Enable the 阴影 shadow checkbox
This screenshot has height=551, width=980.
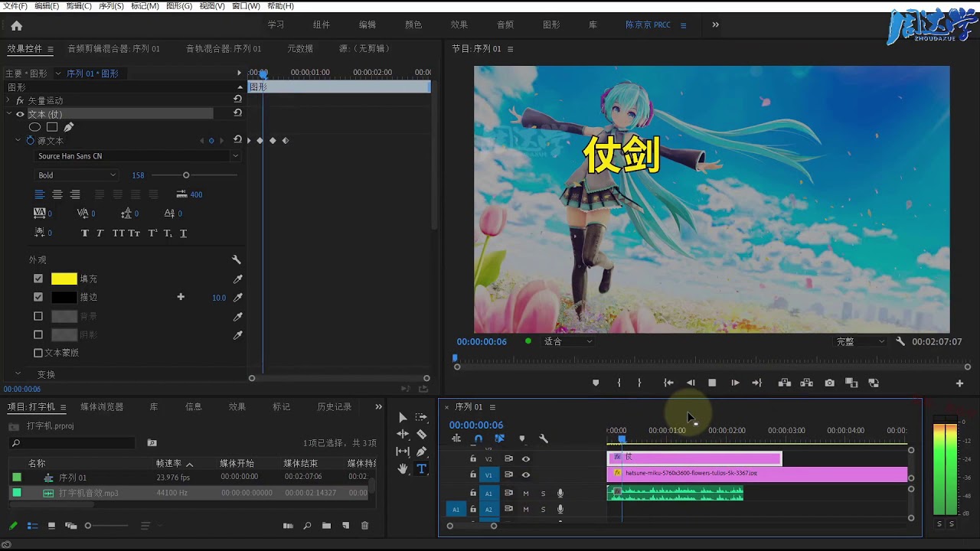coord(38,334)
